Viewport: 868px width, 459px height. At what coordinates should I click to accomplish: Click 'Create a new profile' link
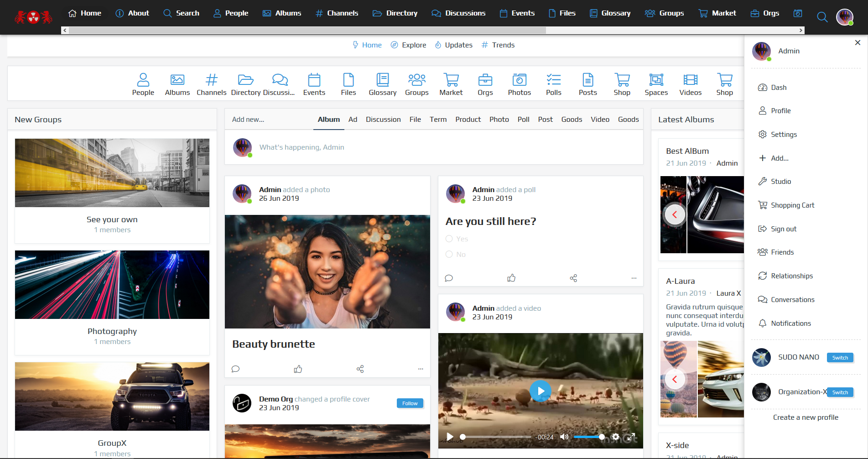pyautogui.click(x=806, y=417)
